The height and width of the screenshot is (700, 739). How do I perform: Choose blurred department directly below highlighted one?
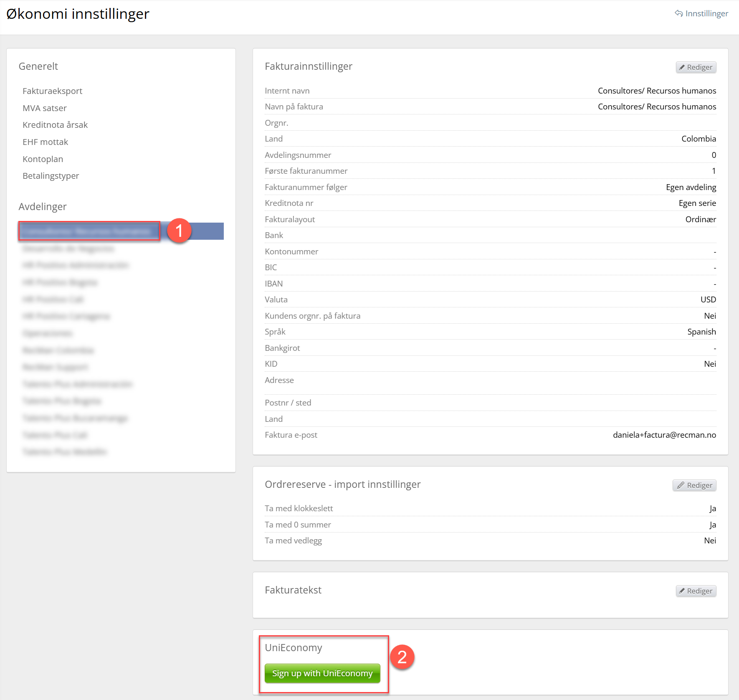[68, 249]
